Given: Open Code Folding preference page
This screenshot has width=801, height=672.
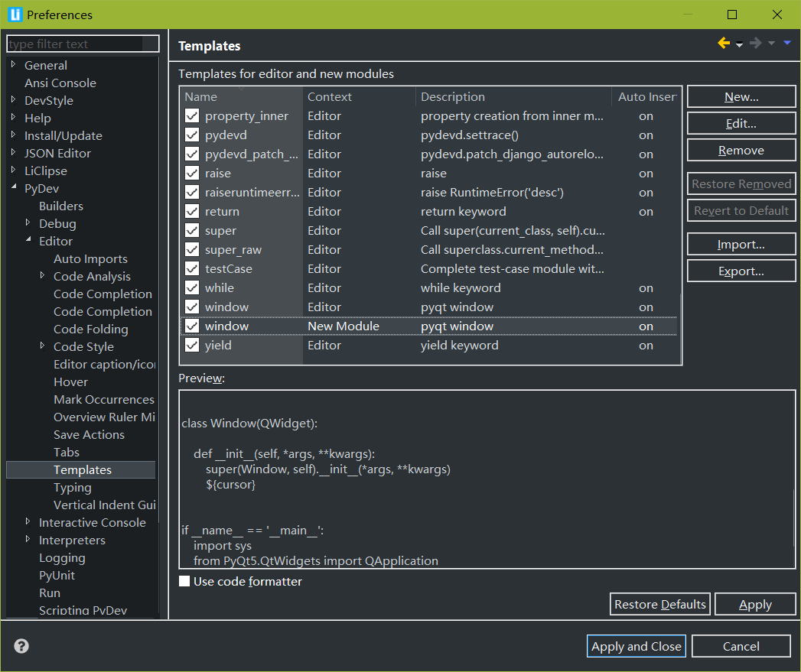Looking at the screenshot, I should coord(91,329).
